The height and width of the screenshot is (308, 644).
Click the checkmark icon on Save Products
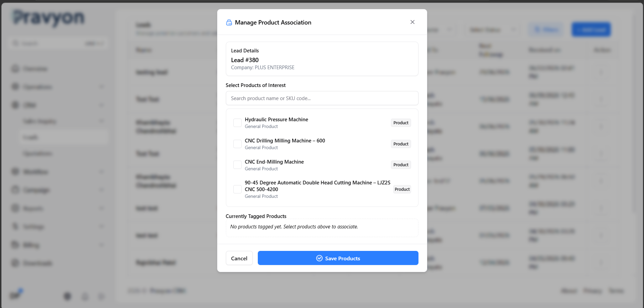point(319,258)
